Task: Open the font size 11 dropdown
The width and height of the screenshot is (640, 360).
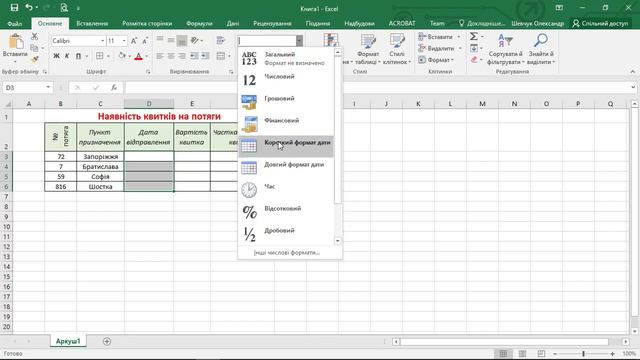Action: (x=124, y=41)
